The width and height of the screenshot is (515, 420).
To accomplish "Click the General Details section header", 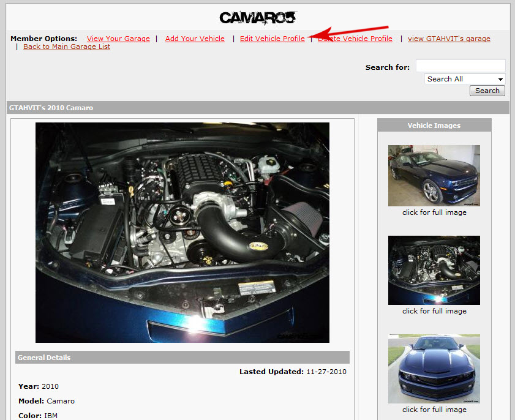I will (x=180, y=357).
